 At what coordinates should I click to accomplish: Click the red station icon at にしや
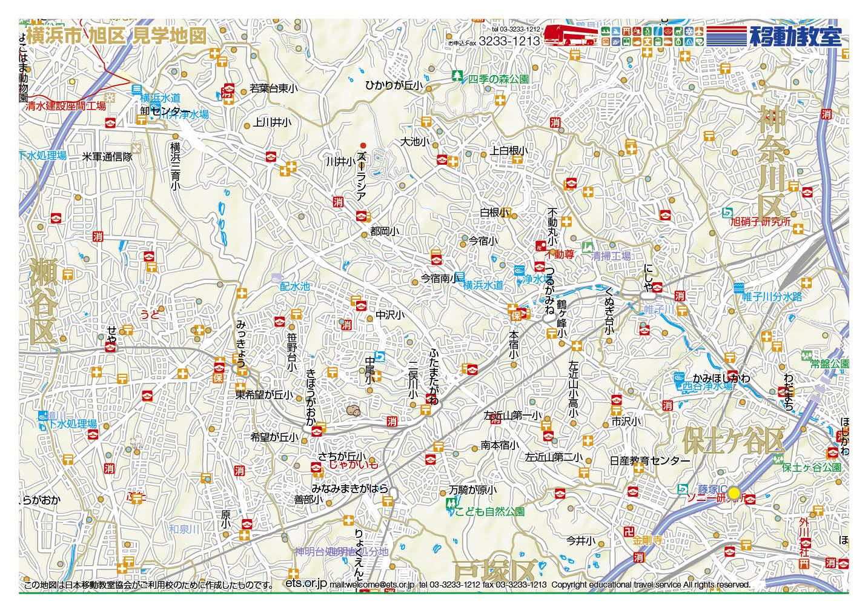(657, 287)
